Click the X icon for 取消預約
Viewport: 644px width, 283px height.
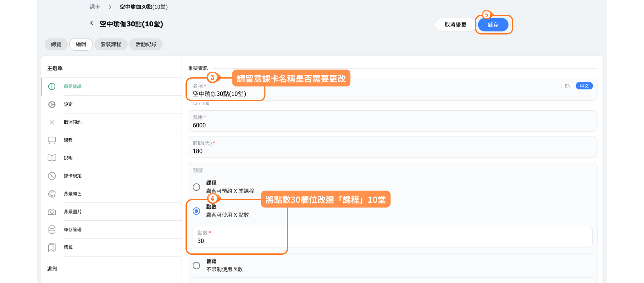click(x=52, y=122)
